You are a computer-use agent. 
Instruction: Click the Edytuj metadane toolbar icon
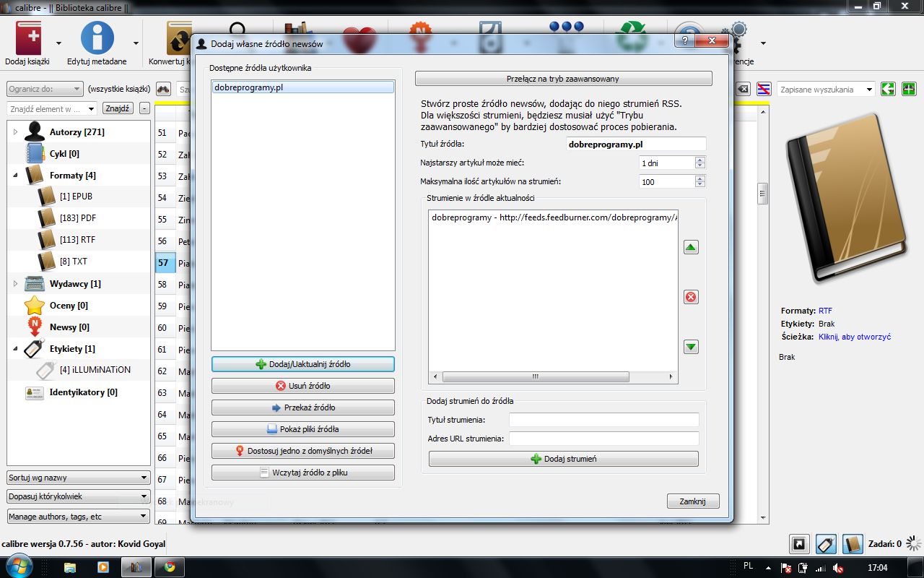coord(97,38)
